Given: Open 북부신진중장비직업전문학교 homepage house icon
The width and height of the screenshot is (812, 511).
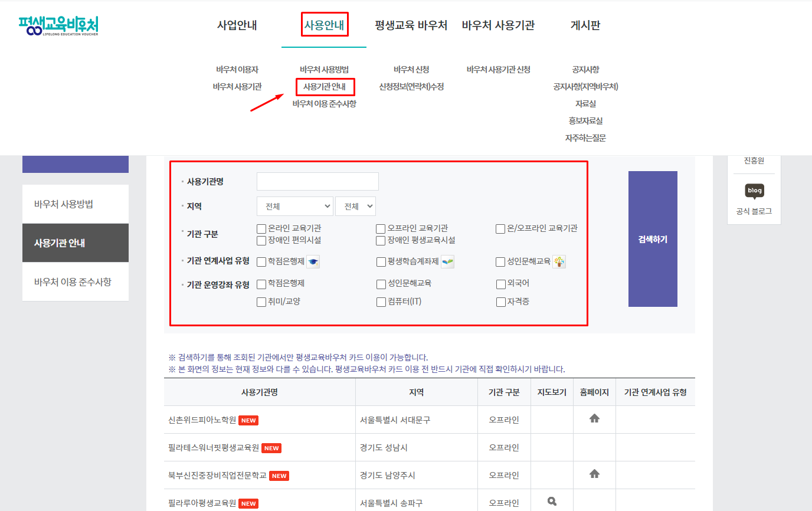Looking at the screenshot, I should 594,474.
